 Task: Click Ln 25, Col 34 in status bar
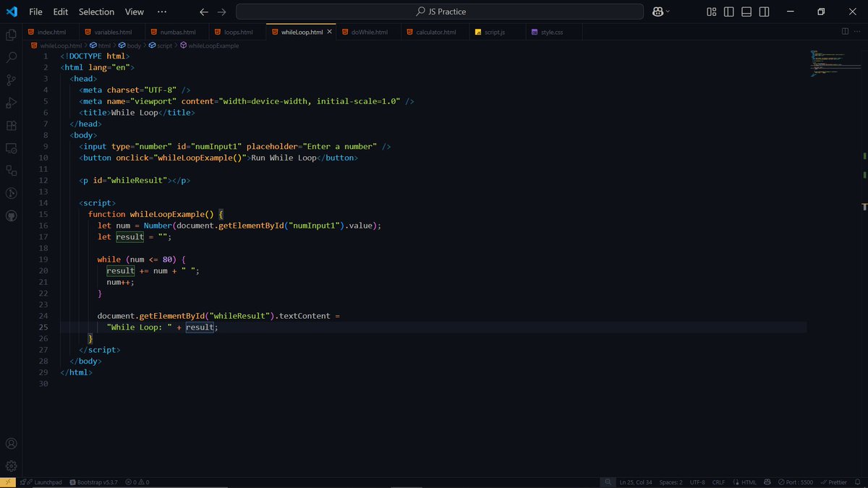(x=636, y=482)
